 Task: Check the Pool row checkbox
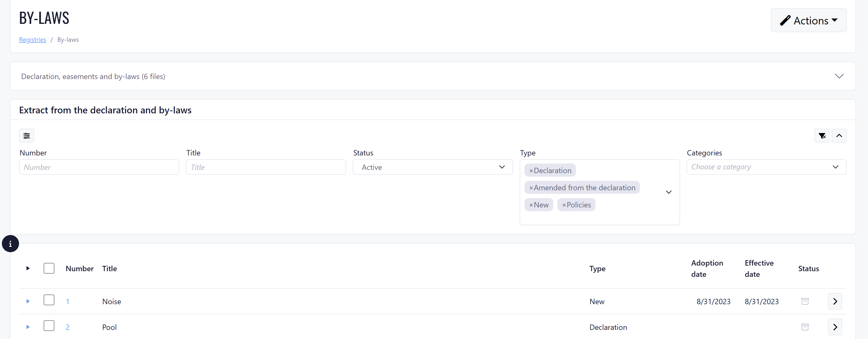49,326
